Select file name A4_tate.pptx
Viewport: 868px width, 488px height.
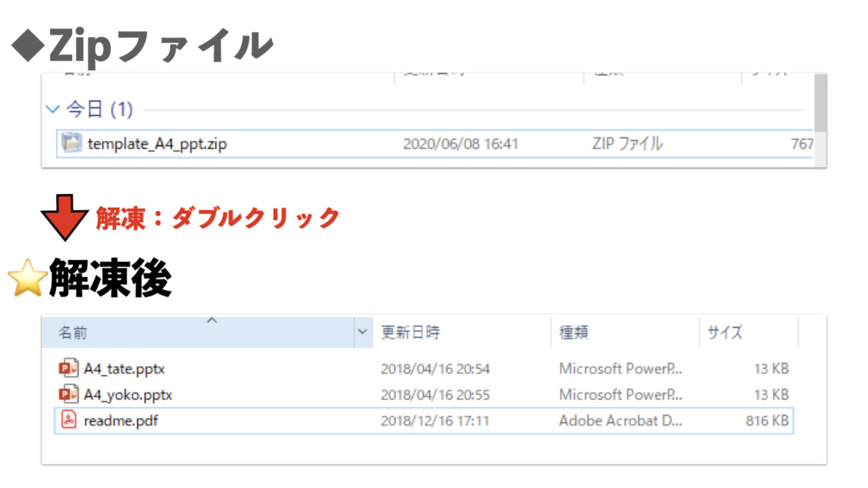(x=125, y=369)
